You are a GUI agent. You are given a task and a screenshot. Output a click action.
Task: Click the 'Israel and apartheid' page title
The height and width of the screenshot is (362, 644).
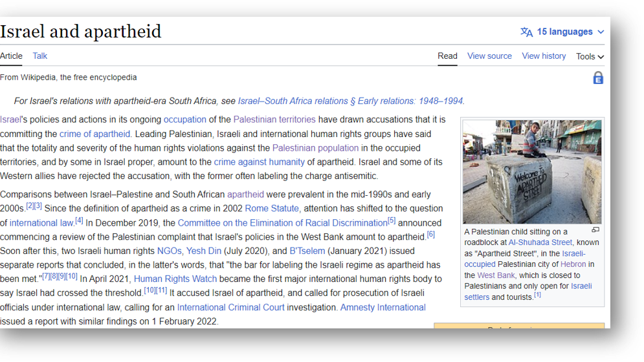(x=80, y=32)
